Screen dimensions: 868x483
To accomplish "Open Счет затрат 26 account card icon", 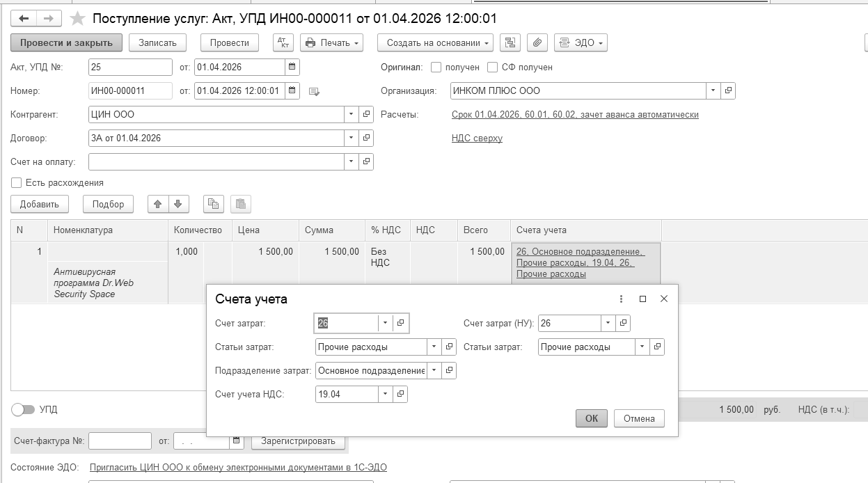I will (x=400, y=323).
